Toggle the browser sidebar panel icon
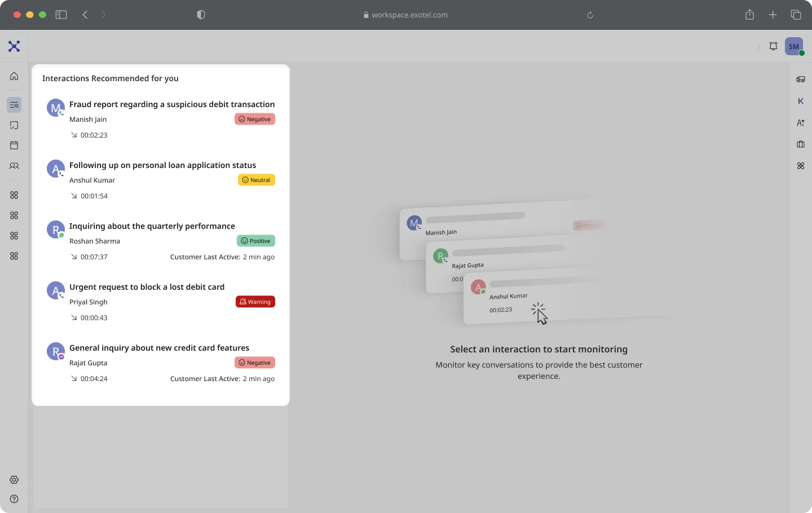 [x=61, y=15]
